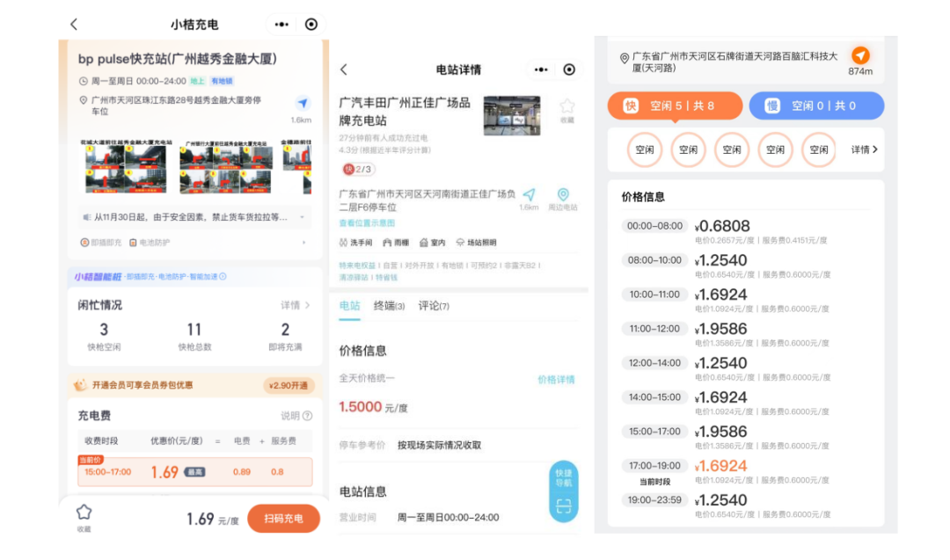Open the 查看位置示意图 link

(x=367, y=222)
